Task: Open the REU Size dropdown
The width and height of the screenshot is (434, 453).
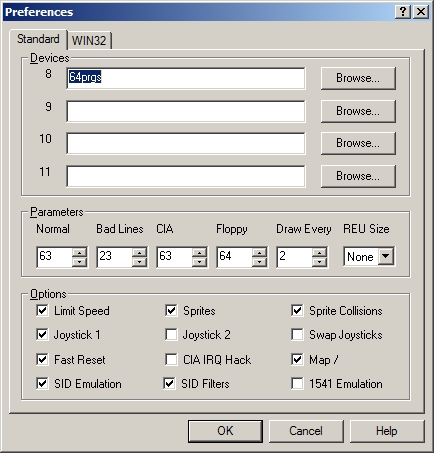Action: 386,256
